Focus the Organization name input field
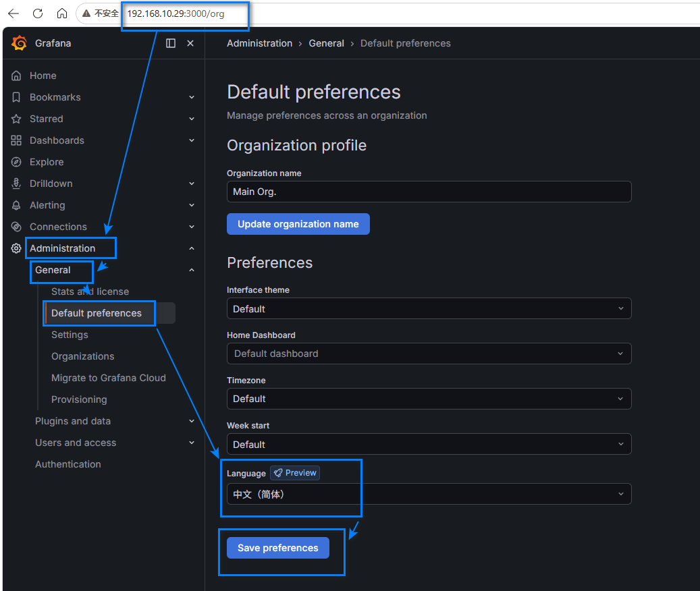700x591 pixels. click(x=429, y=192)
